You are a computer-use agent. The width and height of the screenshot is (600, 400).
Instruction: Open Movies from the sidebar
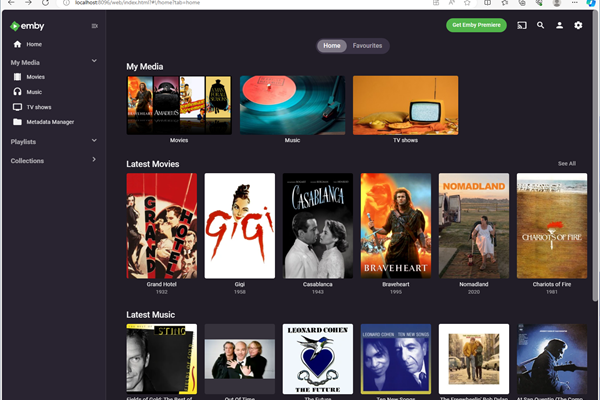click(x=35, y=76)
